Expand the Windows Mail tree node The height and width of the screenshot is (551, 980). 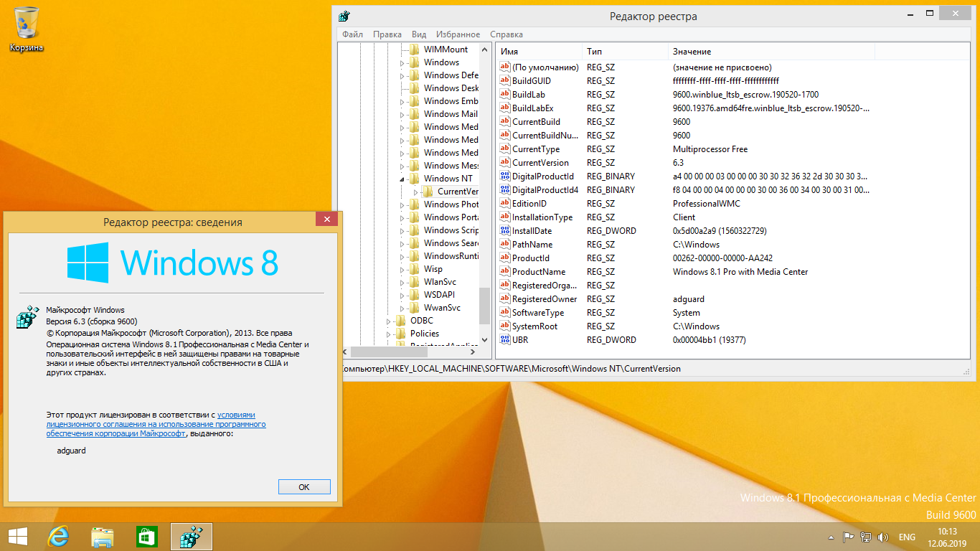tap(402, 114)
